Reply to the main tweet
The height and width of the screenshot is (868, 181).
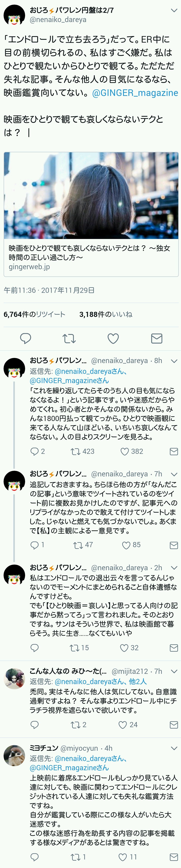click(26, 338)
